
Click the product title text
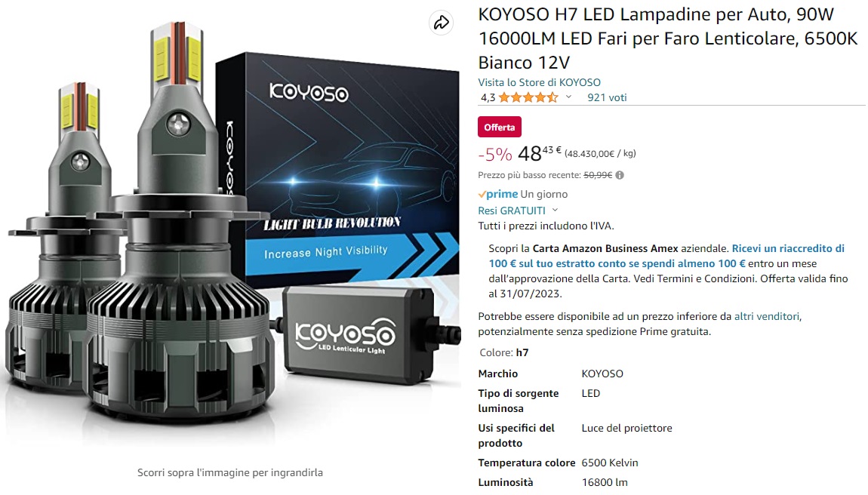click(x=668, y=38)
